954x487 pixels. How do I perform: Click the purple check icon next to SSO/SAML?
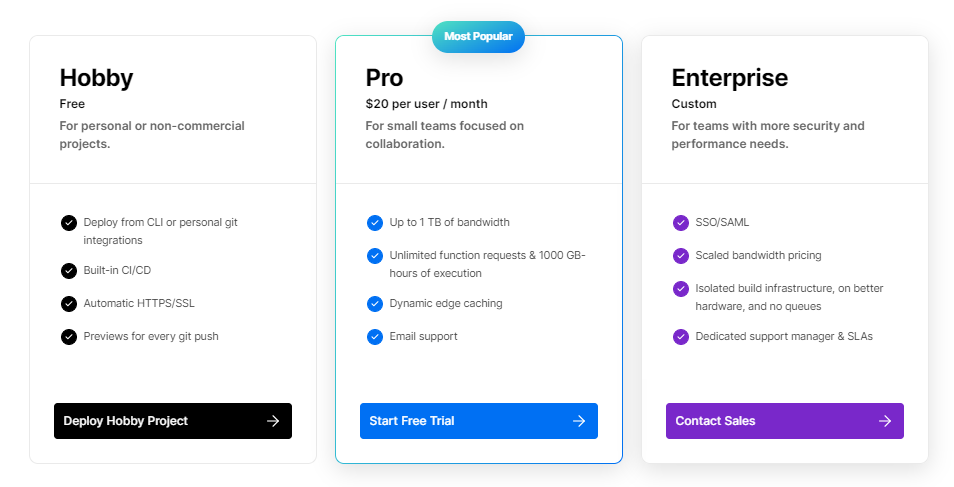(x=681, y=223)
